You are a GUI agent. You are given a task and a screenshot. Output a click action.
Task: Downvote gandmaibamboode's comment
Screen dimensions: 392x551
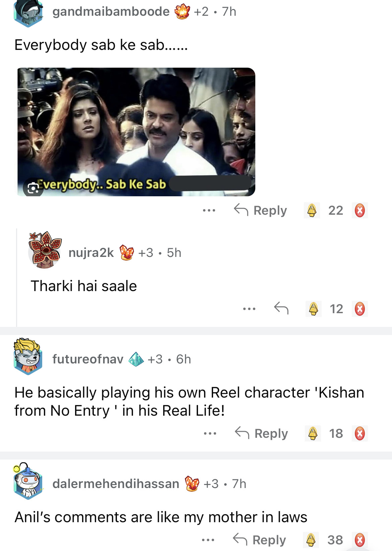tap(360, 210)
